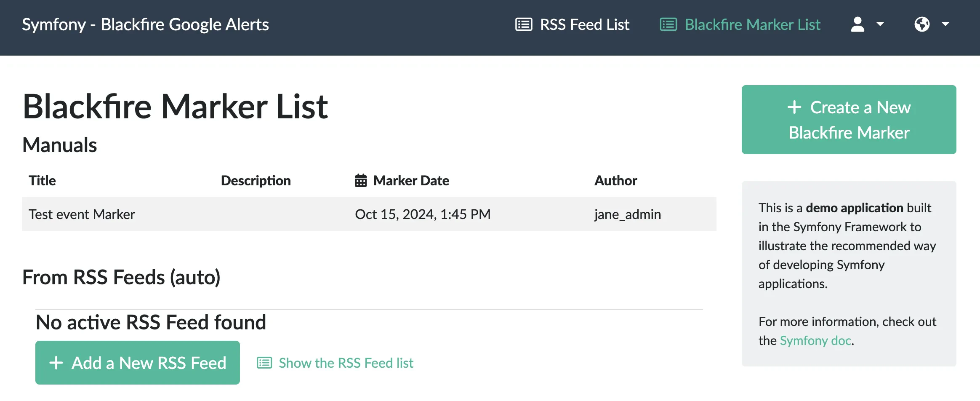The width and height of the screenshot is (980, 401).
Task: Click the jane_admin author cell
Action: pyautogui.click(x=627, y=214)
